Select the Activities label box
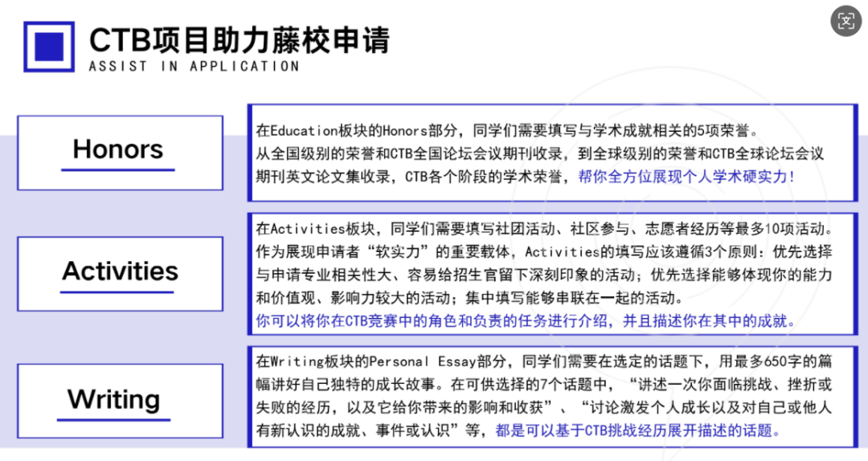 [120, 274]
